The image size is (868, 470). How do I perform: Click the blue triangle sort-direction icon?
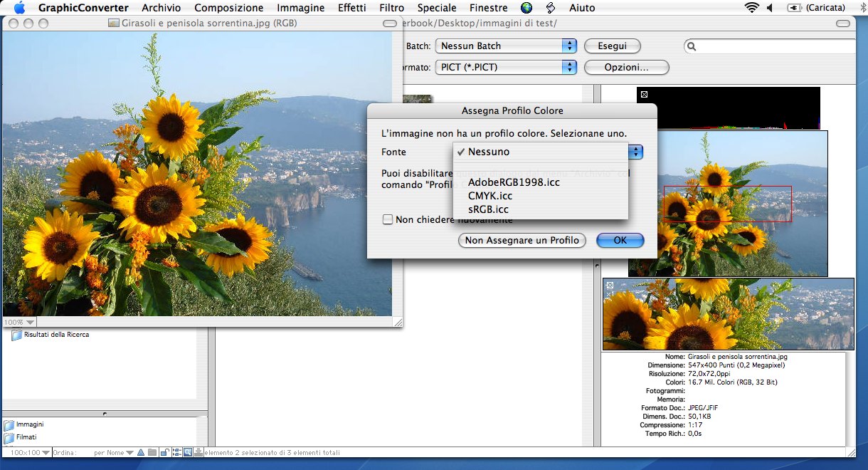(141, 452)
